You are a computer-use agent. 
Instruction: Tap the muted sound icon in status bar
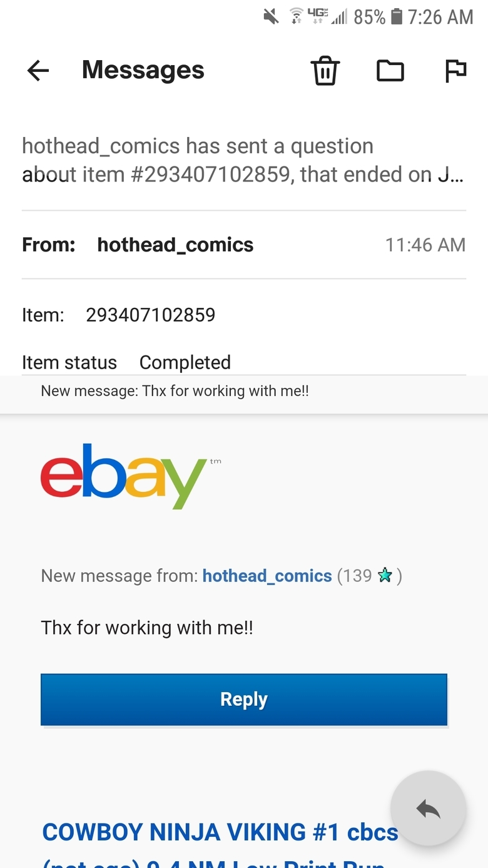[272, 17]
